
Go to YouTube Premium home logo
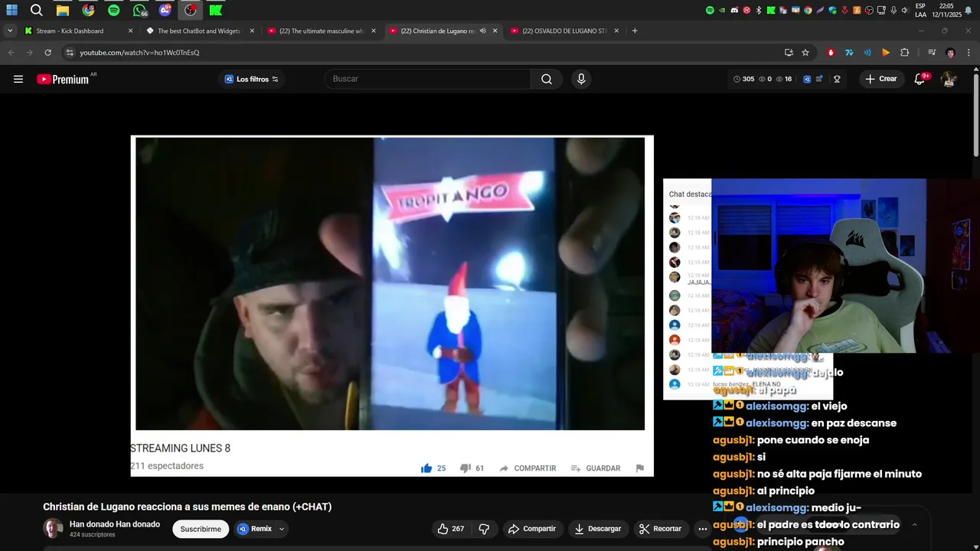pyautogui.click(x=63, y=79)
